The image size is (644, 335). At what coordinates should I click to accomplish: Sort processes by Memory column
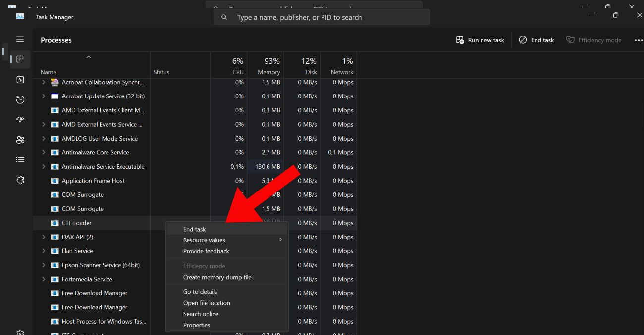268,66
